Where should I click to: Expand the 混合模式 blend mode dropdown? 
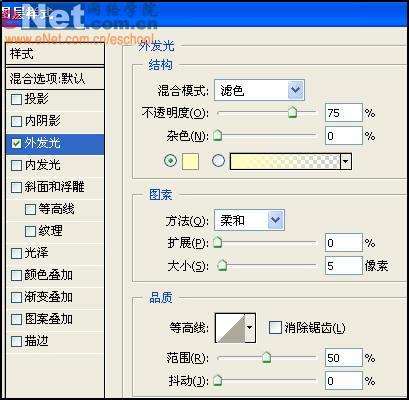(296, 90)
